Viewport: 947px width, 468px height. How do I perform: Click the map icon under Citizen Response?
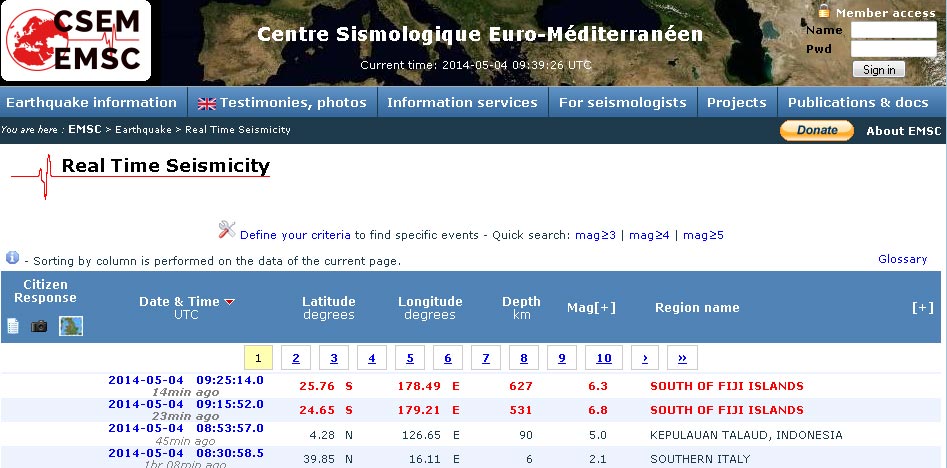(x=71, y=326)
